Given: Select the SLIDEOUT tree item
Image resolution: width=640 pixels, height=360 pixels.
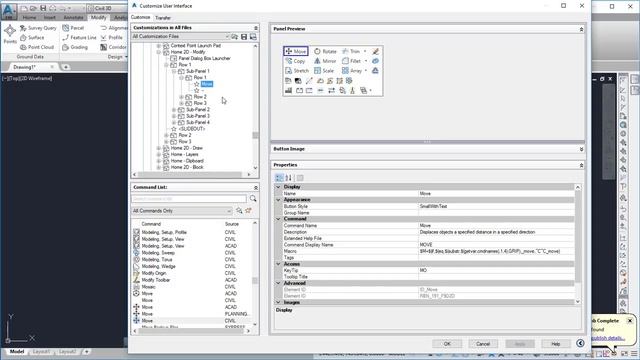Looking at the screenshot, I should [192, 129].
